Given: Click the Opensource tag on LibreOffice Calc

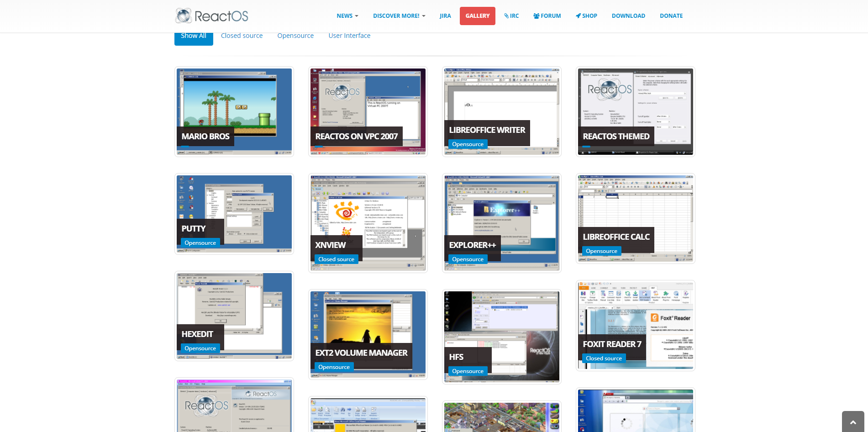Looking at the screenshot, I should [602, 251].
